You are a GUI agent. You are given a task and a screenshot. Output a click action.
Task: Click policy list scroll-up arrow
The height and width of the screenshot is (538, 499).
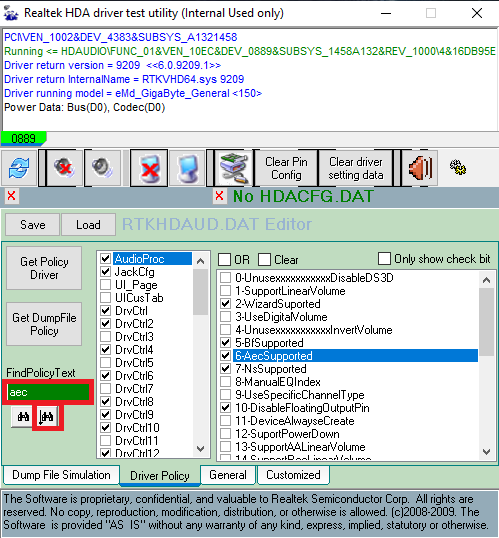click(x=201, y=261)
